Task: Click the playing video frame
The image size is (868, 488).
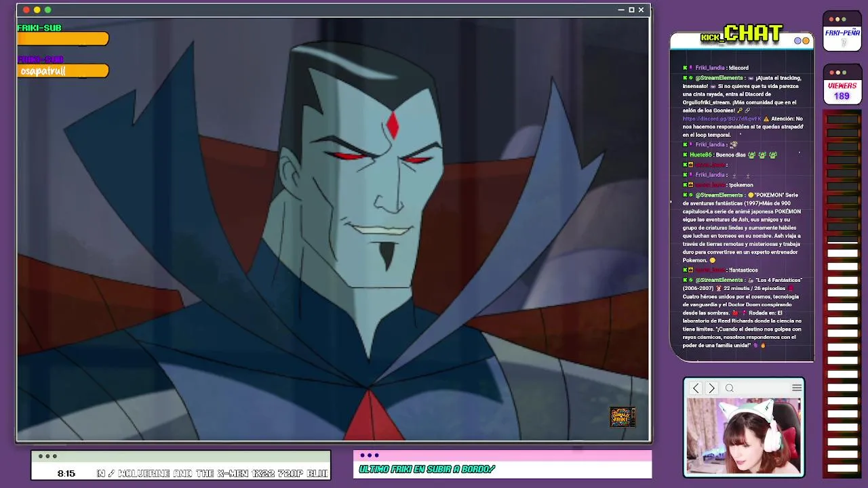Action: point(333,229)
